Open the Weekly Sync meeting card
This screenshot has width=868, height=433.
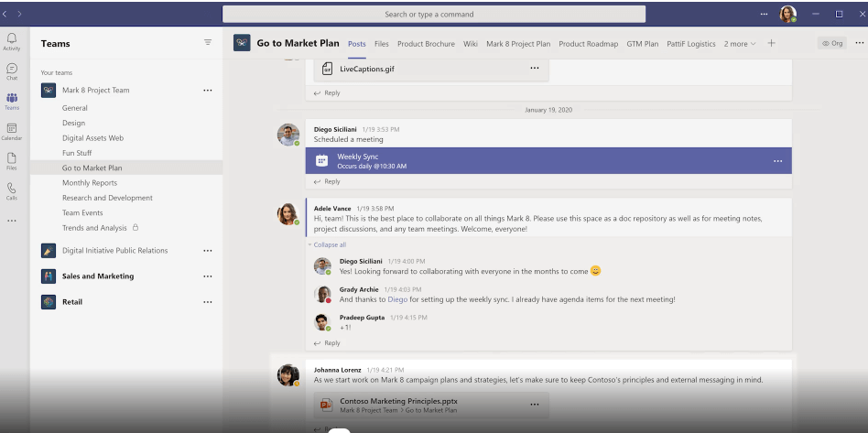548,160
